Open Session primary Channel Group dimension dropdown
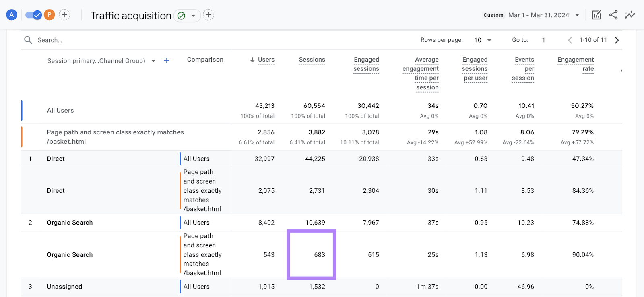The width and height of the screenshot is (644, 297). point(153,61)
